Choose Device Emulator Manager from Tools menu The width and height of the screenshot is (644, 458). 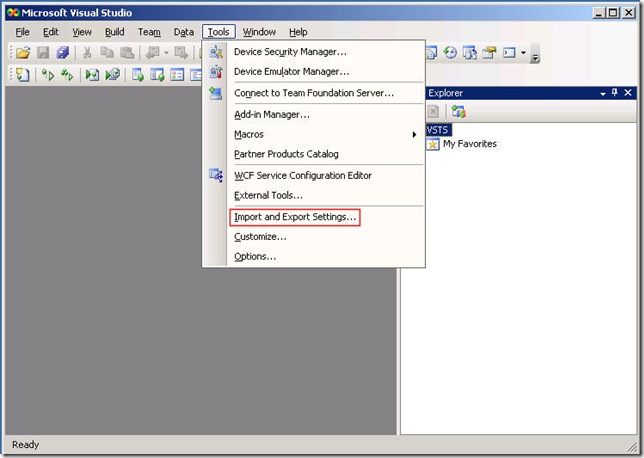tap(314, 71)
